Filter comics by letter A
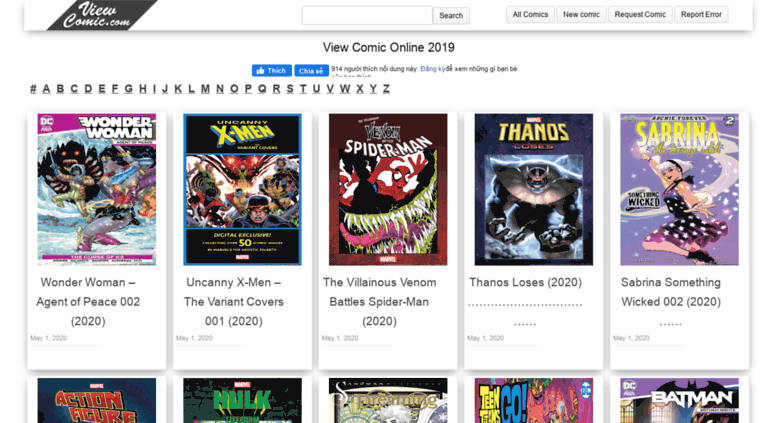This screenshot has width=777, height=423. [x=46, y=89]
